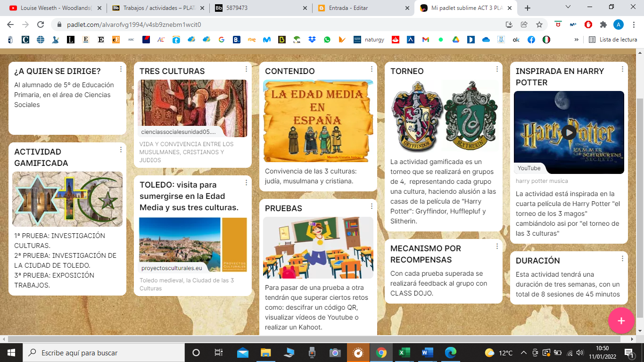Open the rtve bookmark
Image resolution: width=644 pixels, height=362 pixels.
pos(252,40)
